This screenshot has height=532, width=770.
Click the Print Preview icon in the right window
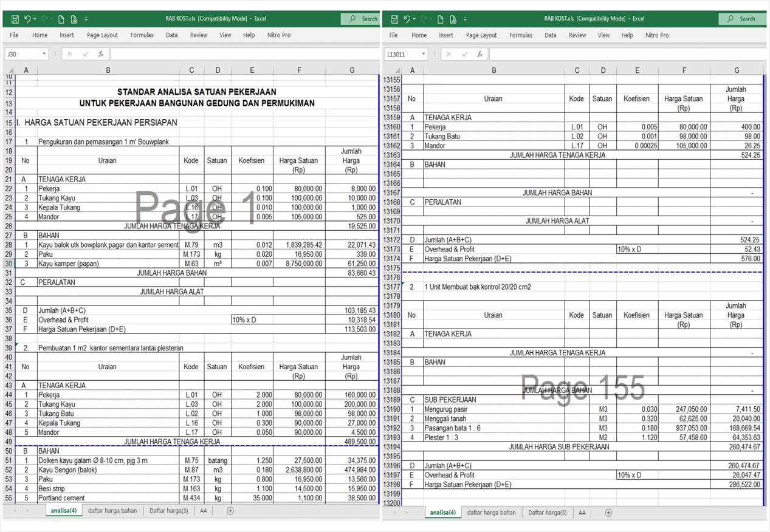(453, 19)
